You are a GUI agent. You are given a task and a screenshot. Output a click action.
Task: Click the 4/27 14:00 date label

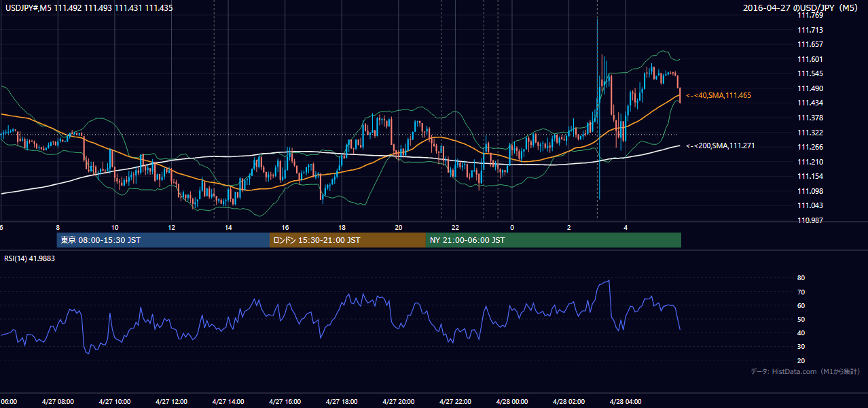pos(228,402)
